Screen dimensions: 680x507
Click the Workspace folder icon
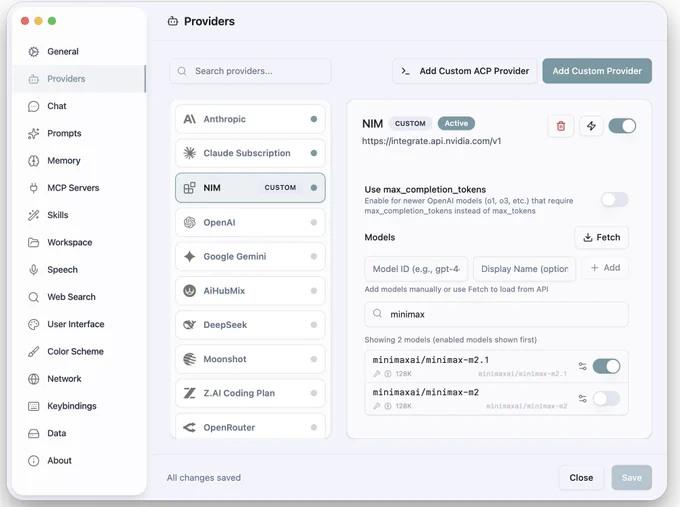pyautogui.click(x=33, y=242)
